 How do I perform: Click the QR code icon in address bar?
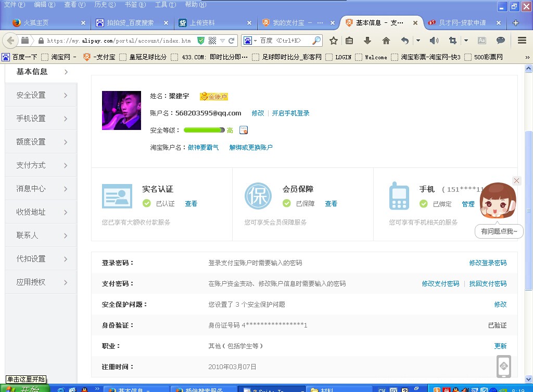pyautogui.click(x=212, y=41)
